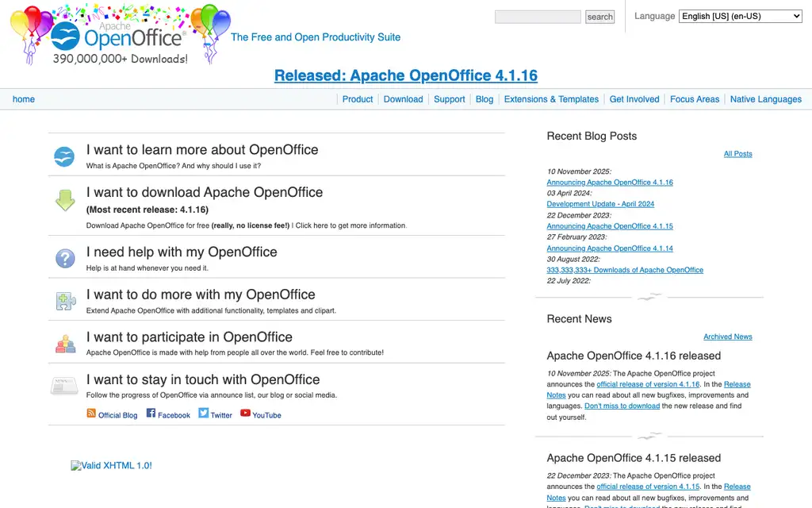Open the Blog menu item
This screenshot has height=508, width=812.
pyautogui.click(x=485, y=99)
